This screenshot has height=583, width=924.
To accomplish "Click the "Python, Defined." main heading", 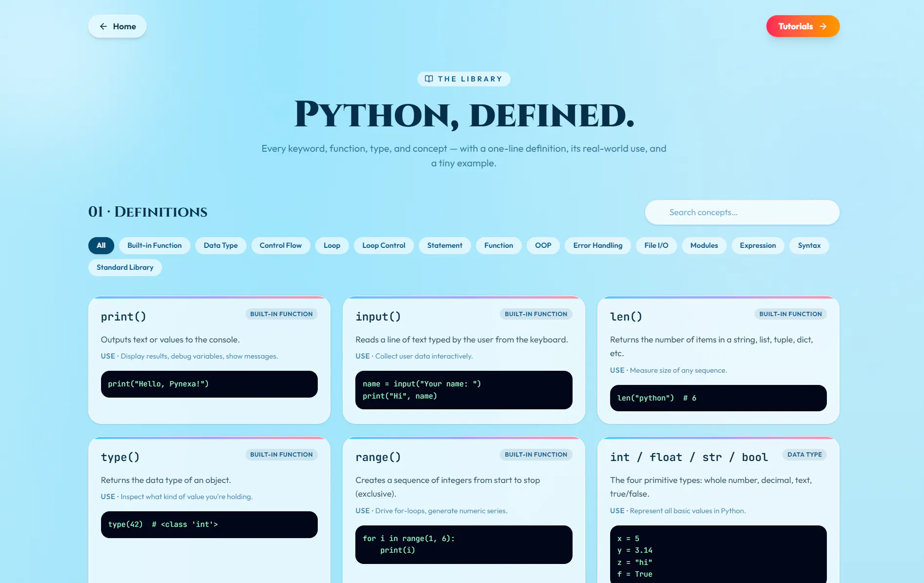I will (x=464, y=115).
